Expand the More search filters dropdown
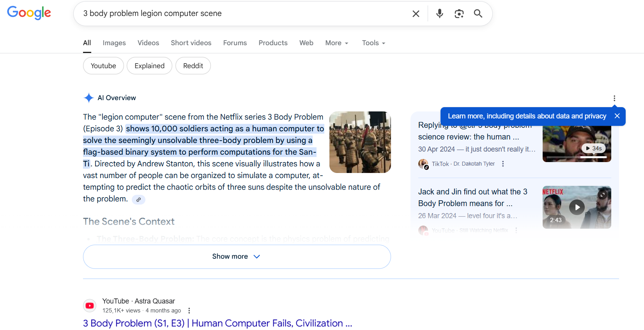 coord(337,43)
